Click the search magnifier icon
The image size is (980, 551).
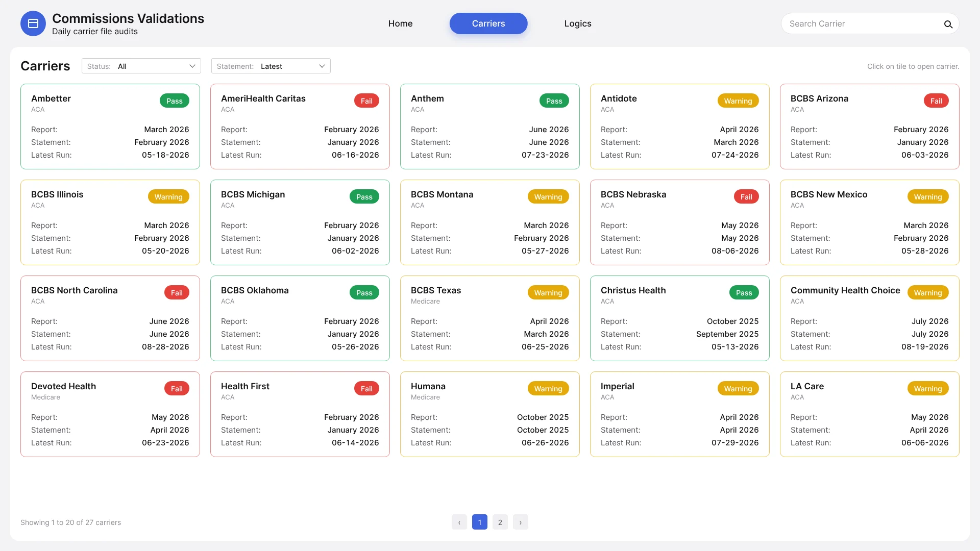[948, 24]
